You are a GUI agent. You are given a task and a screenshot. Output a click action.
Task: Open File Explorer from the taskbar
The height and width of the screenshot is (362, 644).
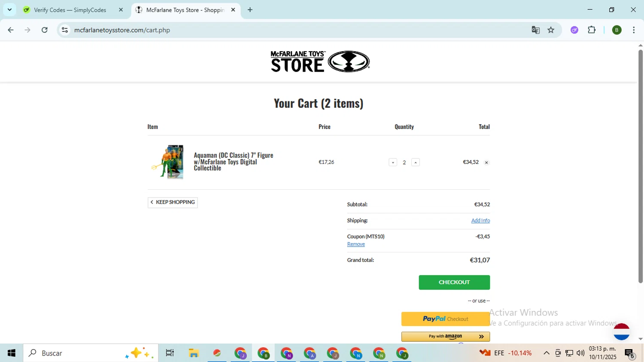click(x=194, y=353)
